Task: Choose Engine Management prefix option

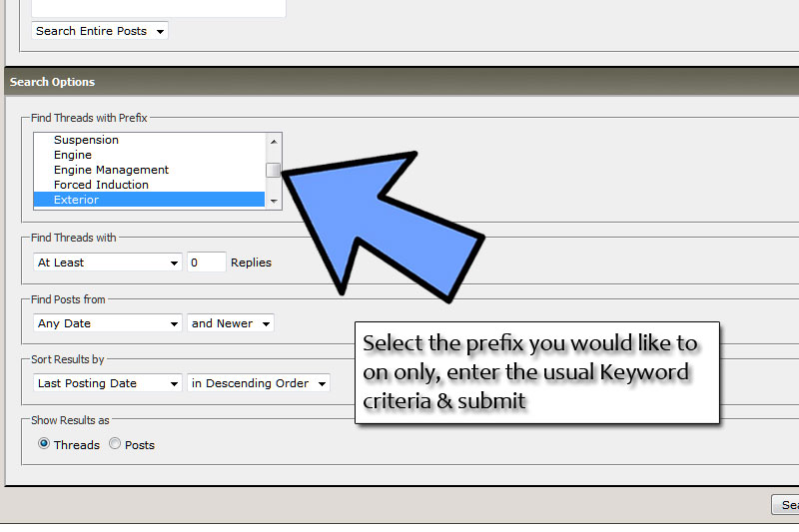Action: tap(111, 170)
